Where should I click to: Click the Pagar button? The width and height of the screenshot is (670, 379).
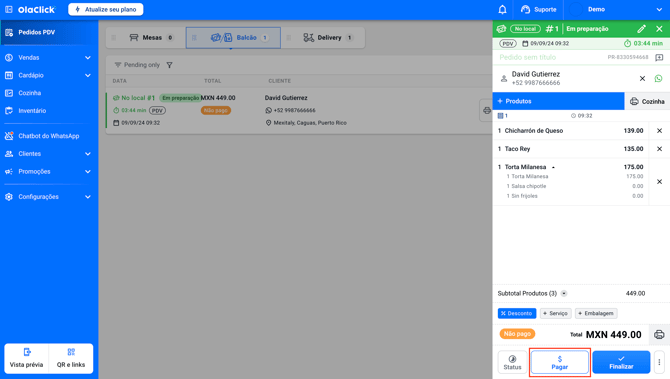(x=560, y=362)
